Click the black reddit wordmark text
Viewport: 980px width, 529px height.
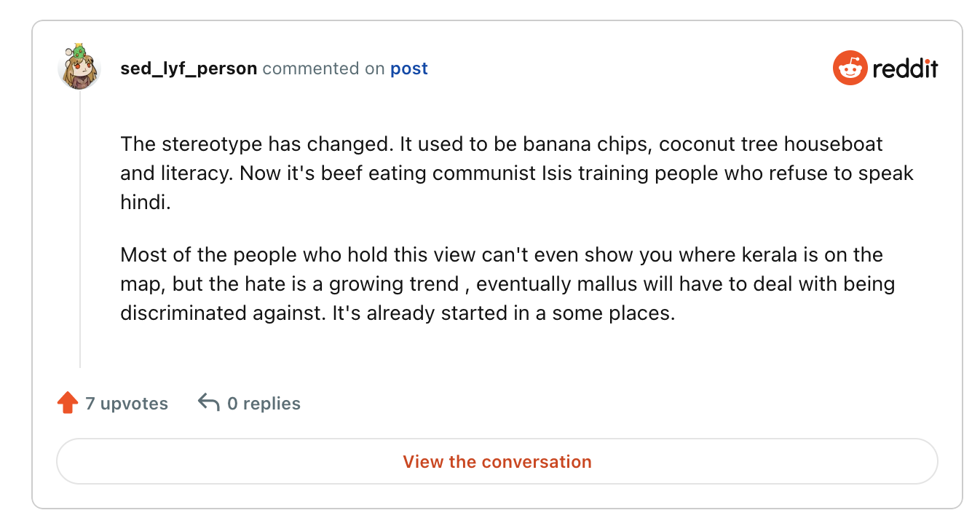tap(905, 69)
